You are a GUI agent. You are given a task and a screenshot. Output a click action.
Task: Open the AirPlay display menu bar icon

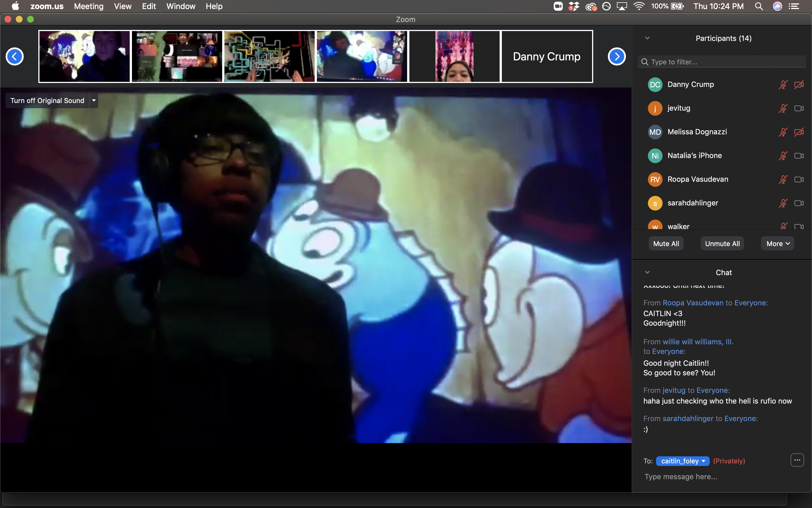622,6
